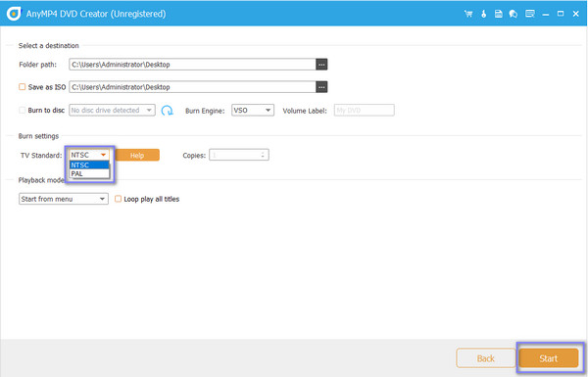
Task: Click the Back button
Action: [x=486, y=358]
